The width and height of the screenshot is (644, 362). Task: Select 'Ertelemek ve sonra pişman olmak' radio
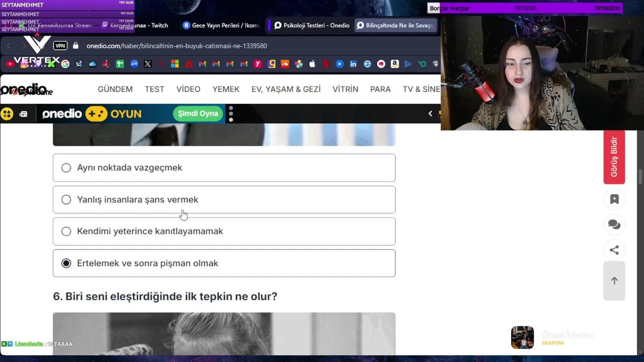point(66,263)
